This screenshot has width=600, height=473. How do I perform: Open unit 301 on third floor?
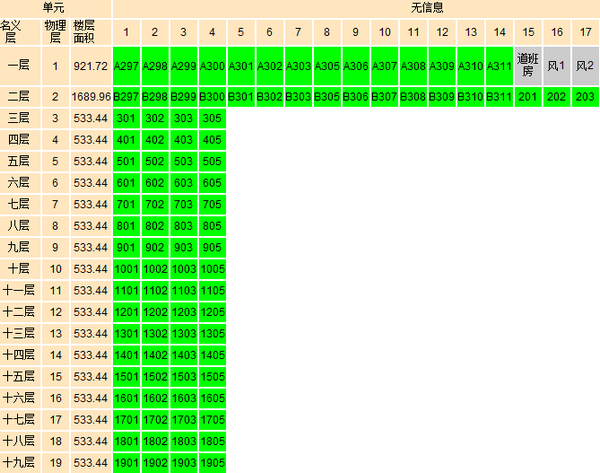click(x=126, y=118)
